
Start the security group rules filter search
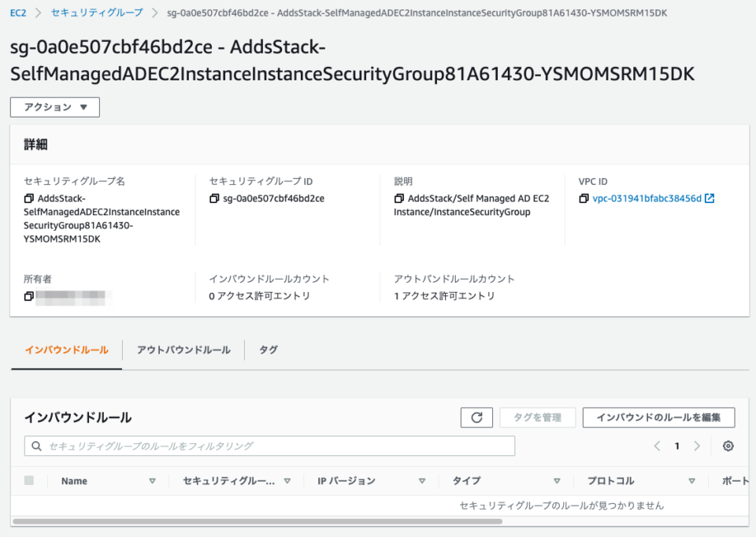(36, 446)
